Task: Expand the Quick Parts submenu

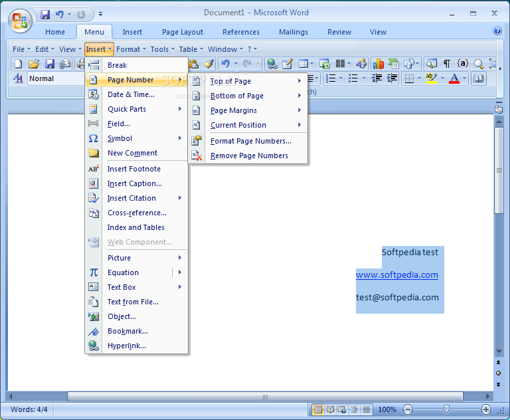Action: 136,109
